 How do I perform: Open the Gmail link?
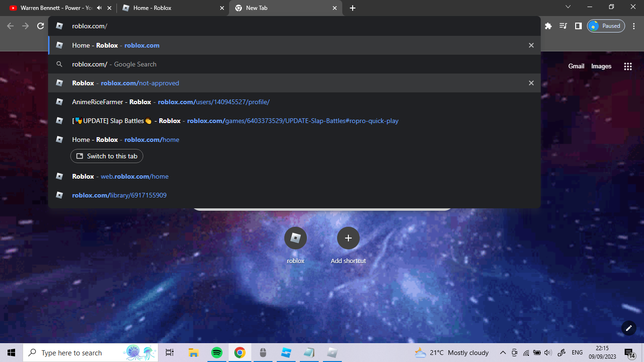(576, 66)
